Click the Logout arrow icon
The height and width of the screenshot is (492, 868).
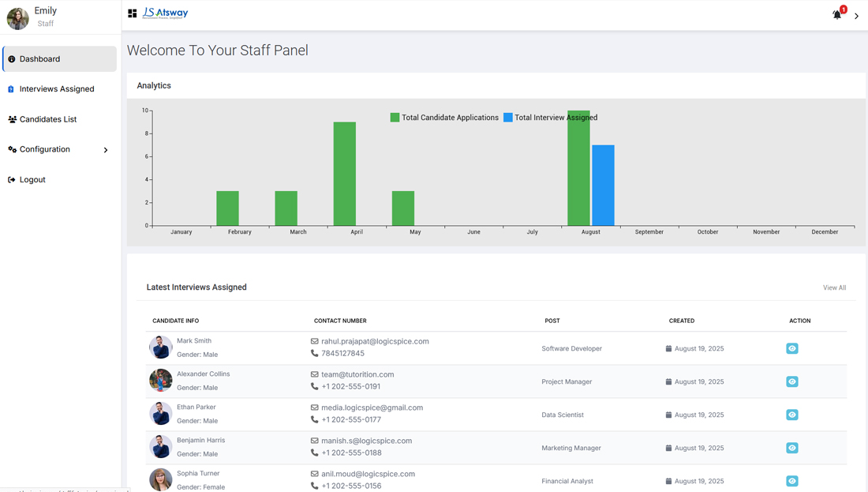12,180
